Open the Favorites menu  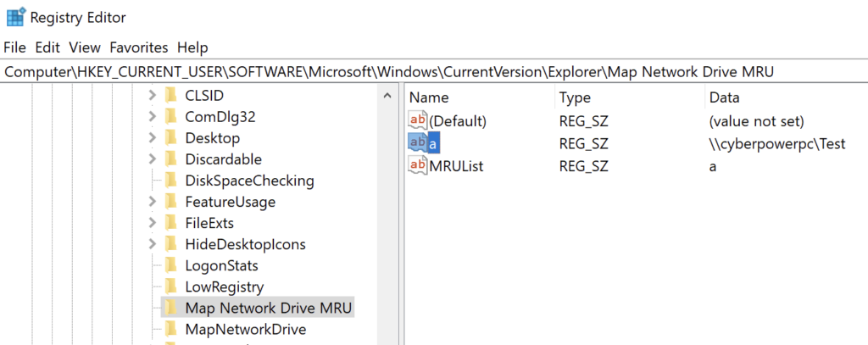(138, 47)
